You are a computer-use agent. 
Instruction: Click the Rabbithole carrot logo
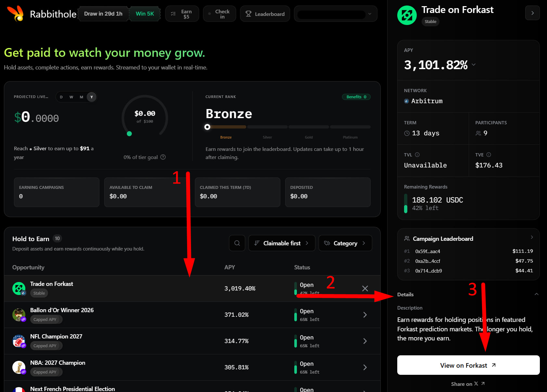coord(16,13)
